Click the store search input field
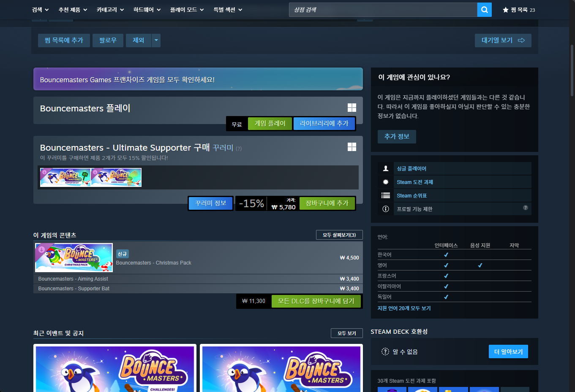This screenshot has width=575, height=392. click(x=383, y=10)
